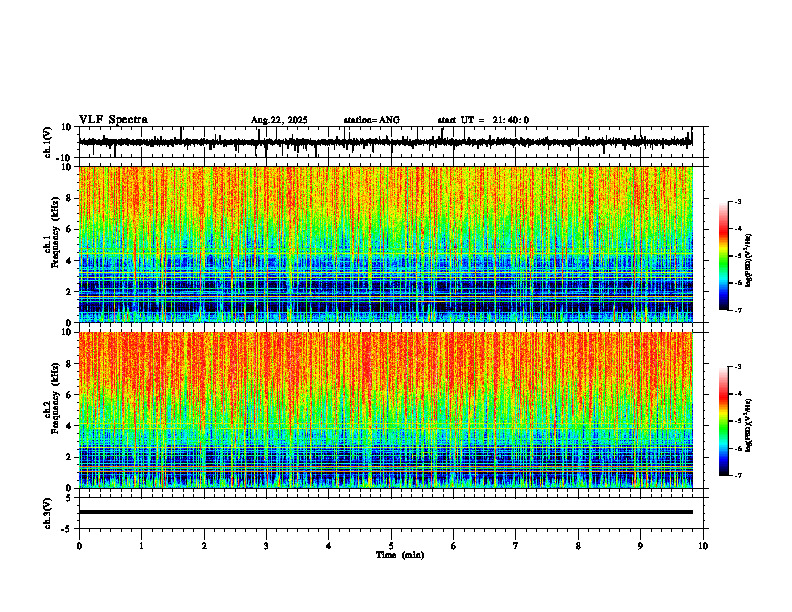
Task: Click the "-7" label on ch.1 color scale
Action: point(738,310)
